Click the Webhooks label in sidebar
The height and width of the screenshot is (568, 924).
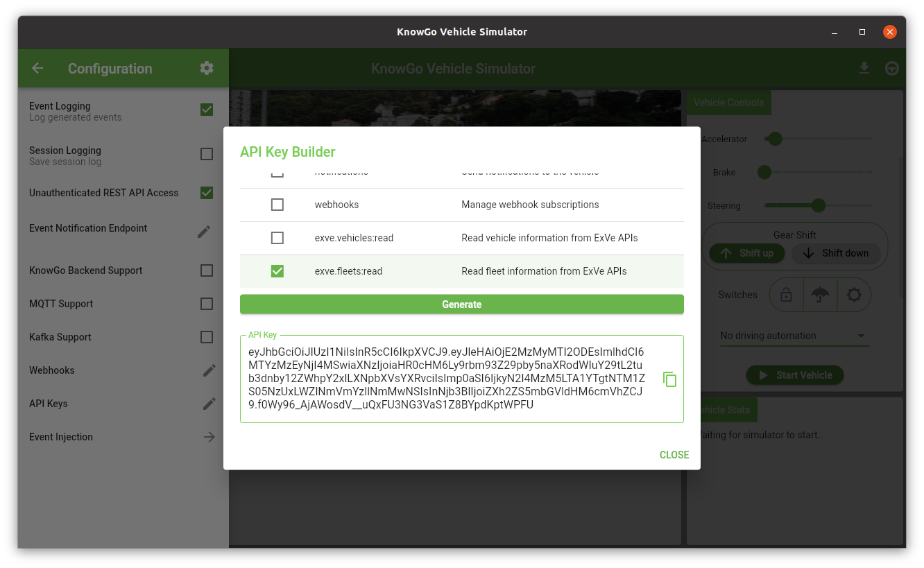point(52,370)
